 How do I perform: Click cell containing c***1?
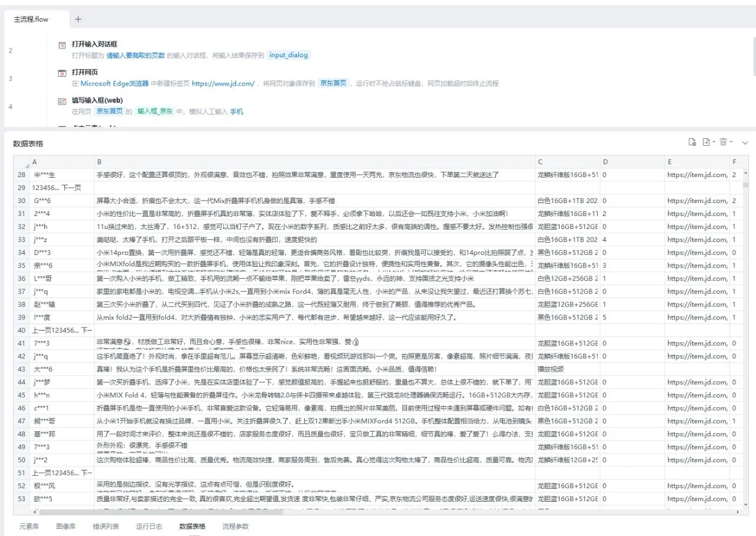click(x=62, y=408)
